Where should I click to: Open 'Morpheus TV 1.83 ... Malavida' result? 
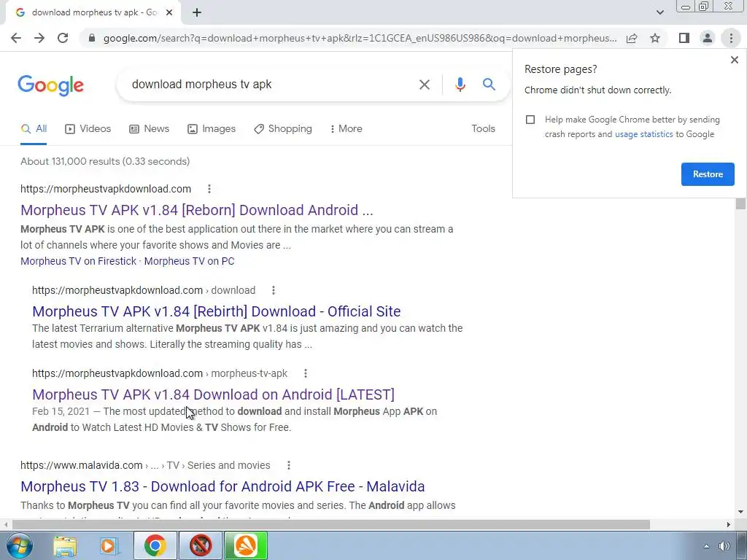tap(222, 486)
